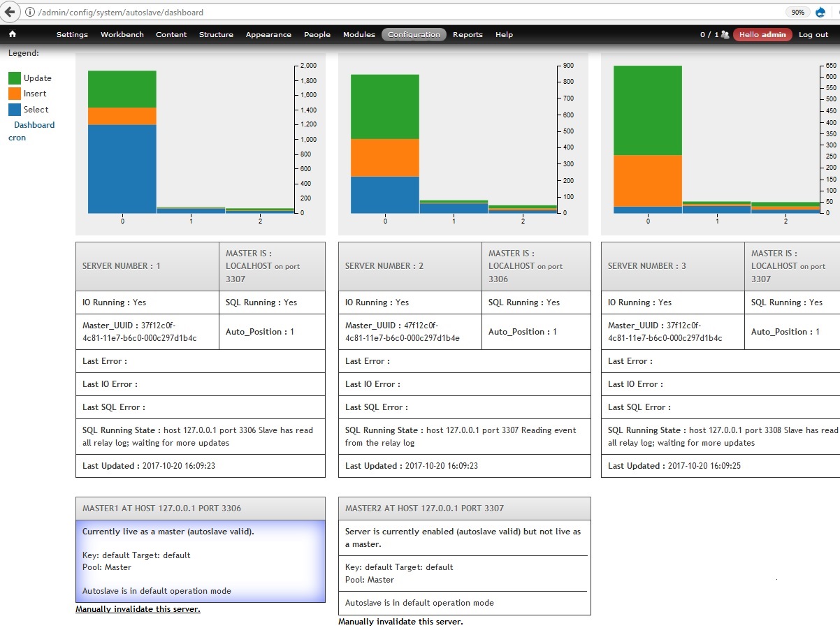
Task: Click the orange Insert legend marker
Action: (x=15, y=93)
